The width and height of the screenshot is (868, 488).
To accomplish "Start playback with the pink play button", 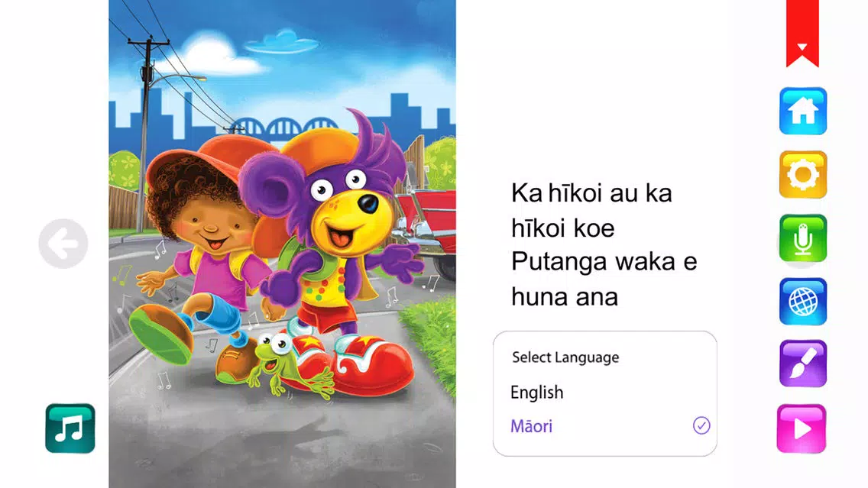I will [x=802, y=428].
